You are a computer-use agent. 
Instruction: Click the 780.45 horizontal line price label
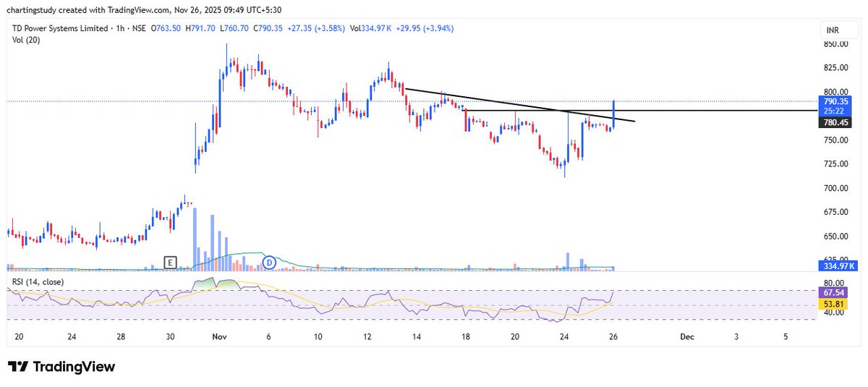tap(836, 123)
